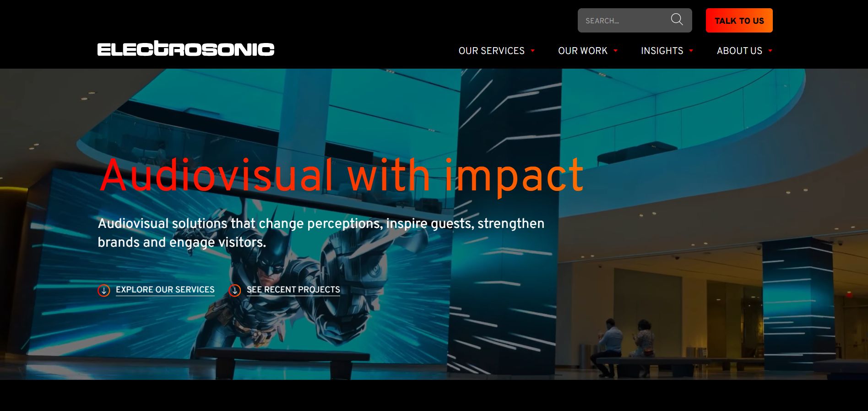The height and width of the screenshot is (411, 868).
Task: Expand the red arrow next to About Us
Action: (x=770, y=51)
